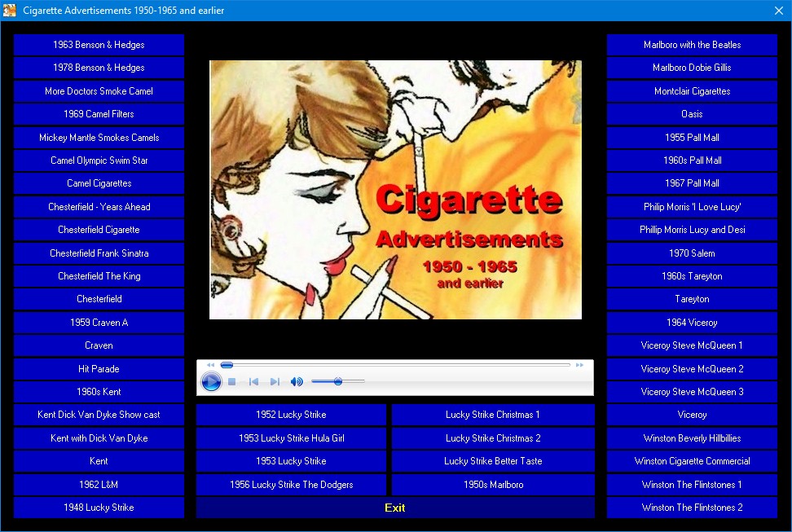Select Camel Olympic Swim Star
The image size is (792, 532).
99,160
